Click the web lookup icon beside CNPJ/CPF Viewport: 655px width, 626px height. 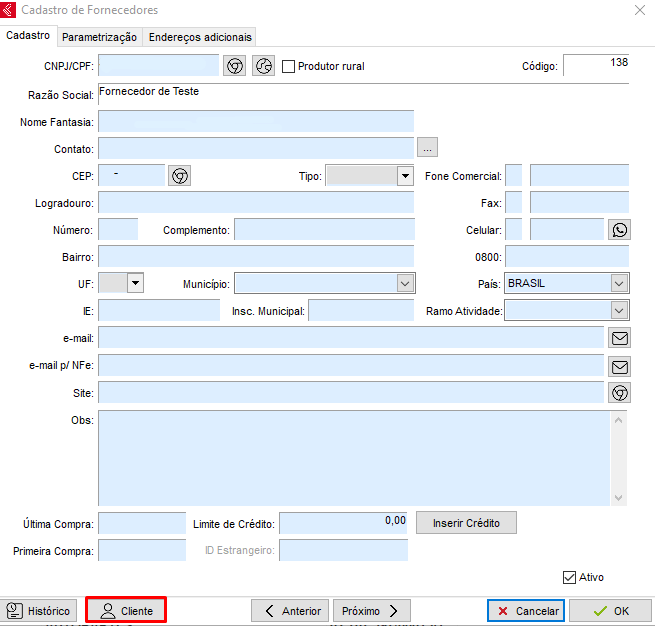234,66
